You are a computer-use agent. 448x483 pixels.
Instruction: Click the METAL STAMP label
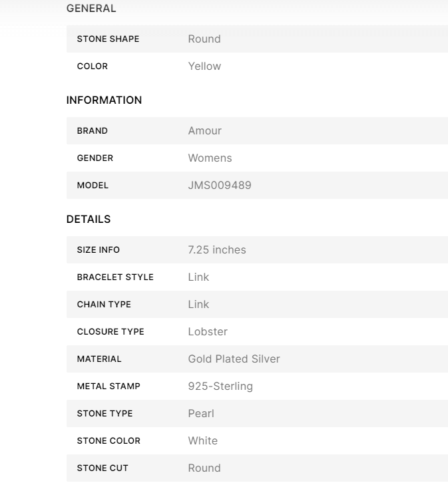[109, 387]
